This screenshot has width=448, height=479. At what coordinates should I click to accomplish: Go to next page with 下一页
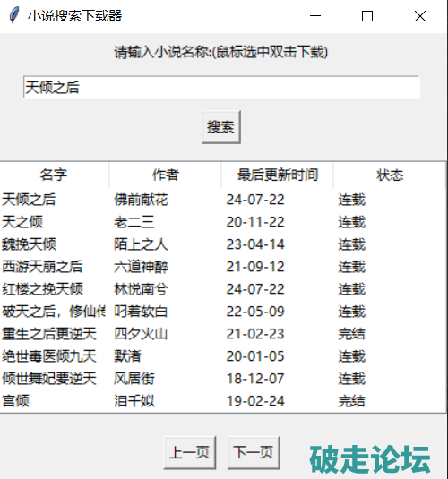pos(254,452)
